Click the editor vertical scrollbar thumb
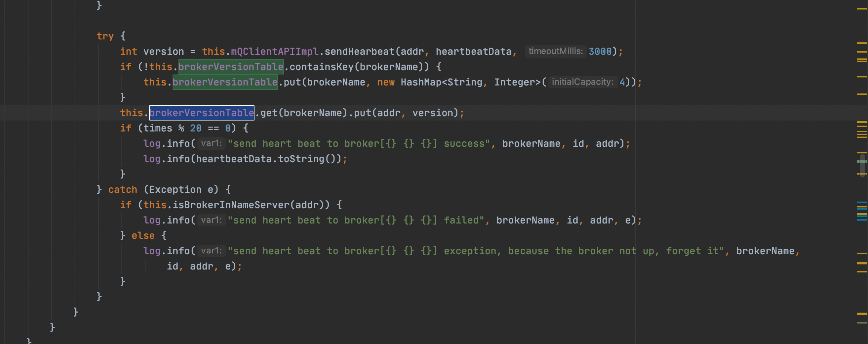 pos(863,165)
